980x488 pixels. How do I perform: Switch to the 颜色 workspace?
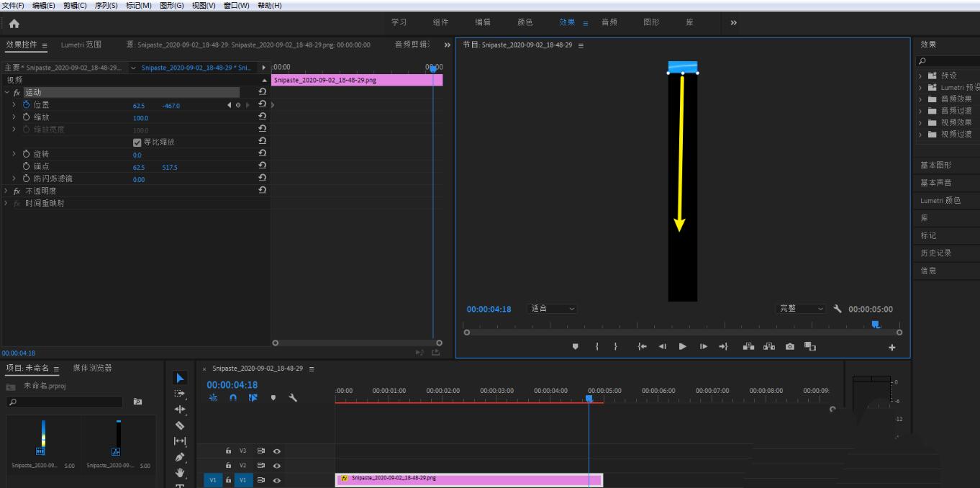pos(525,22)
